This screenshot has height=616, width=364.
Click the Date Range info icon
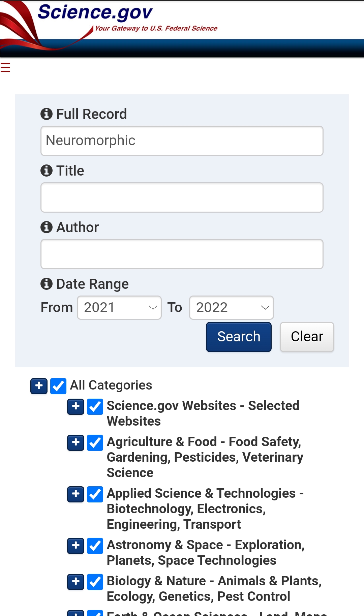pos(47,284)
